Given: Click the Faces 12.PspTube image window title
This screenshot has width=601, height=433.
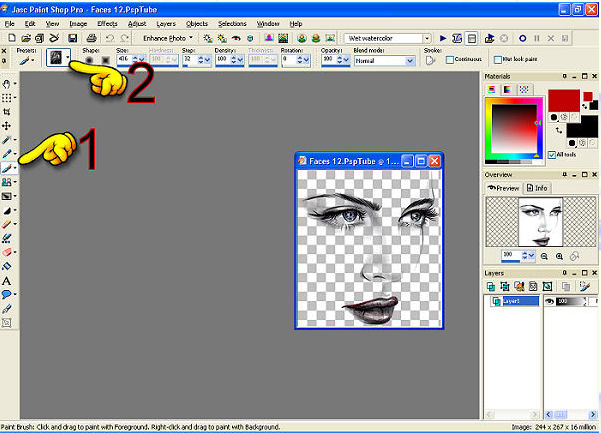Looking at the screenshot, I should point(354,161).
